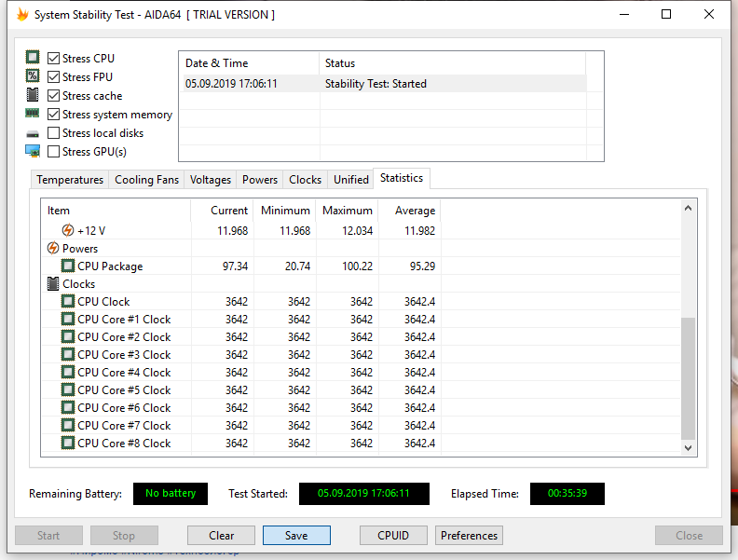Maximize the AIDA64 window

[x=666, y=14]
